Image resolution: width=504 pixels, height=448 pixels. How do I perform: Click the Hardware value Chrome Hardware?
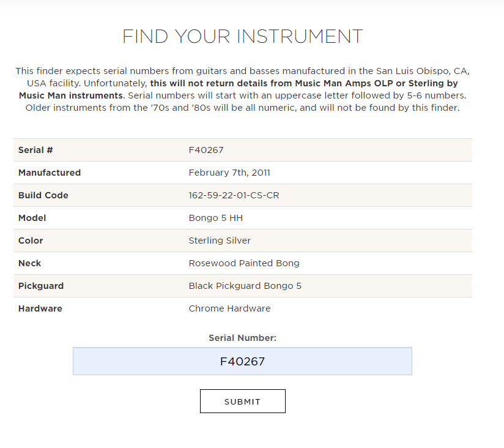[x=229, y=308]
